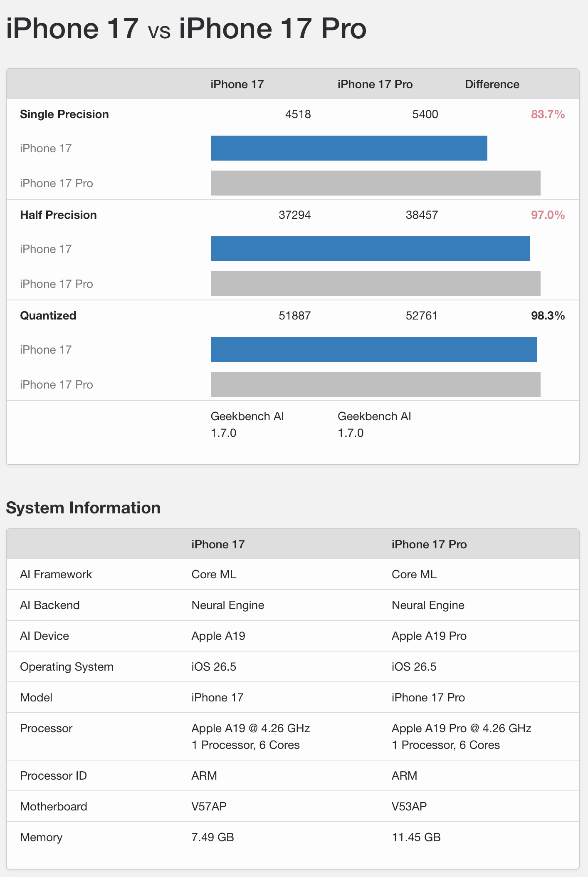Select the Quantized score 51887
Screen dimensions: 588x877
[x=295, y=316]
